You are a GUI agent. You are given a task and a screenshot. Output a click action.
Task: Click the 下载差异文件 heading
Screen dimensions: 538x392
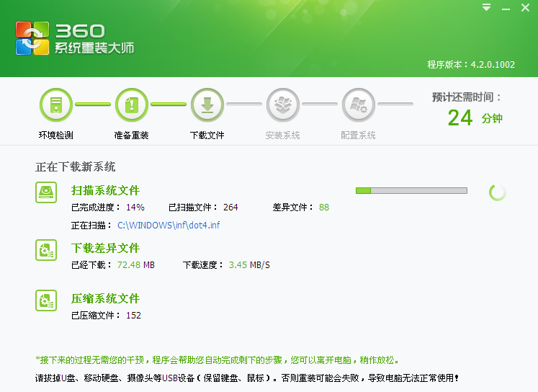[105, 249]
